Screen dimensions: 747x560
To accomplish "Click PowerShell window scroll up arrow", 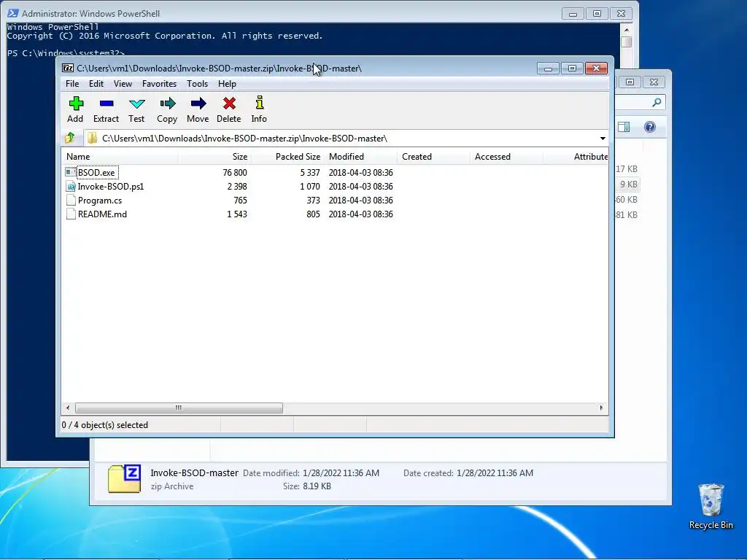I will pos(627,30).
